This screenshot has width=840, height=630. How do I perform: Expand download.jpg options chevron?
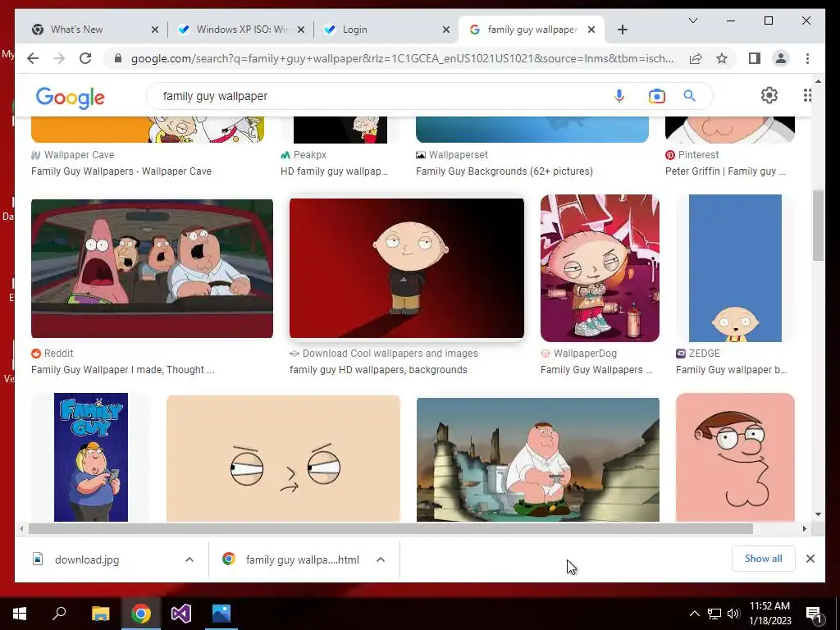click(189, 559)
